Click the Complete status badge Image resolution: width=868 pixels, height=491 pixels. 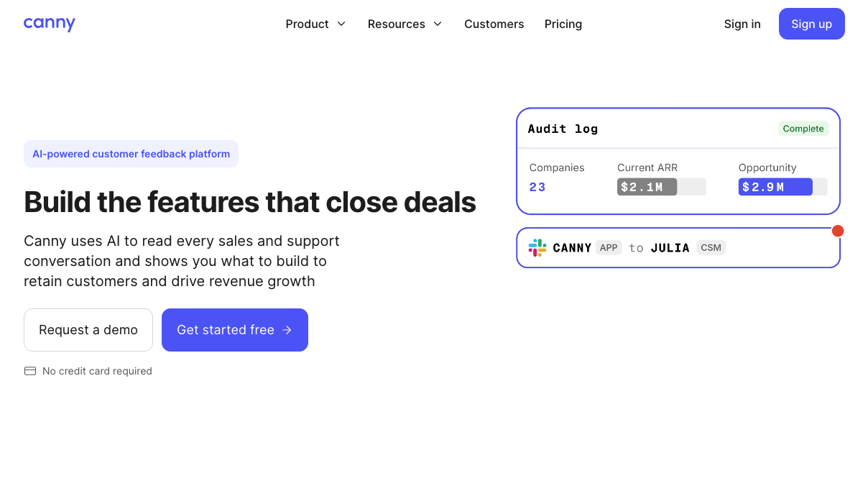(x=803, y=129)
